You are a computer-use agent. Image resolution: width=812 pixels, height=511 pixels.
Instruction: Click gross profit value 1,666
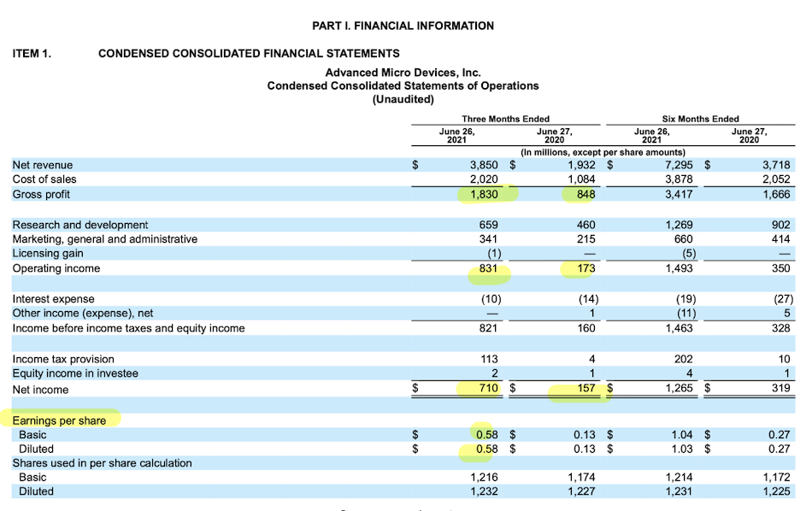pos(776,195)
